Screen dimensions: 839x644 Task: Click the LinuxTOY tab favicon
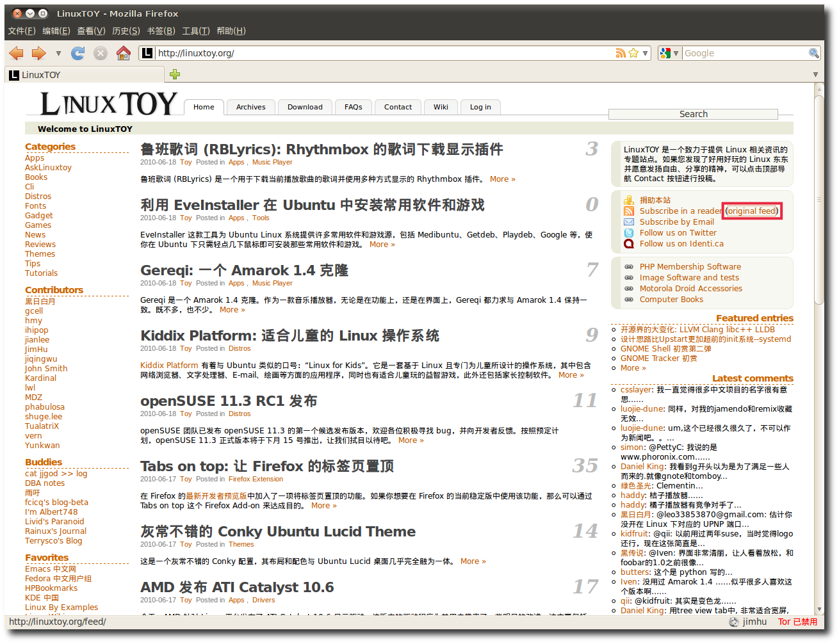click(14, 75)
